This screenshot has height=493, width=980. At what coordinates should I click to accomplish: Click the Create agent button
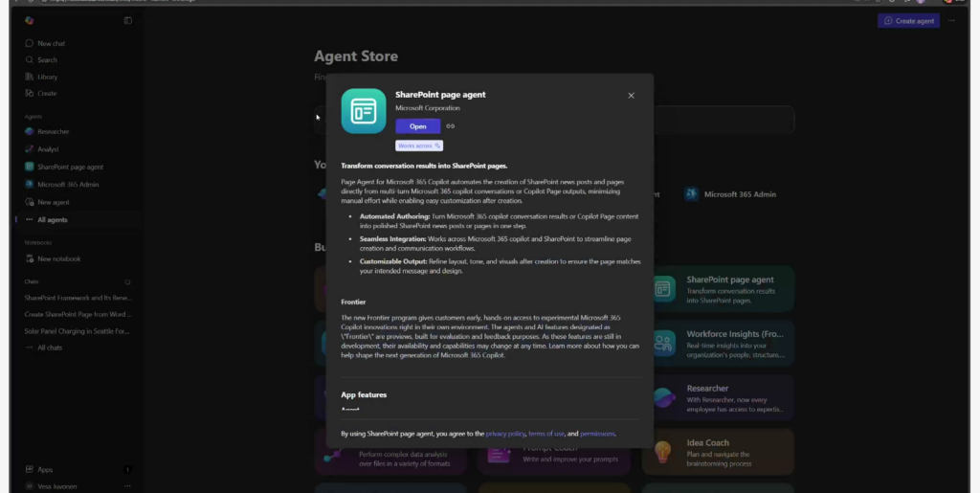(x=909, y=21)
